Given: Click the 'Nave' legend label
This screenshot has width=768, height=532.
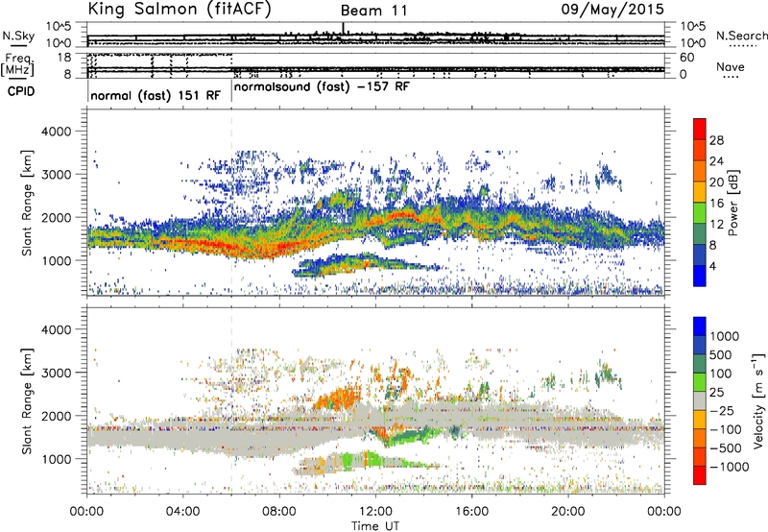Looking at the screenshot, I should (x=730, y=67).
